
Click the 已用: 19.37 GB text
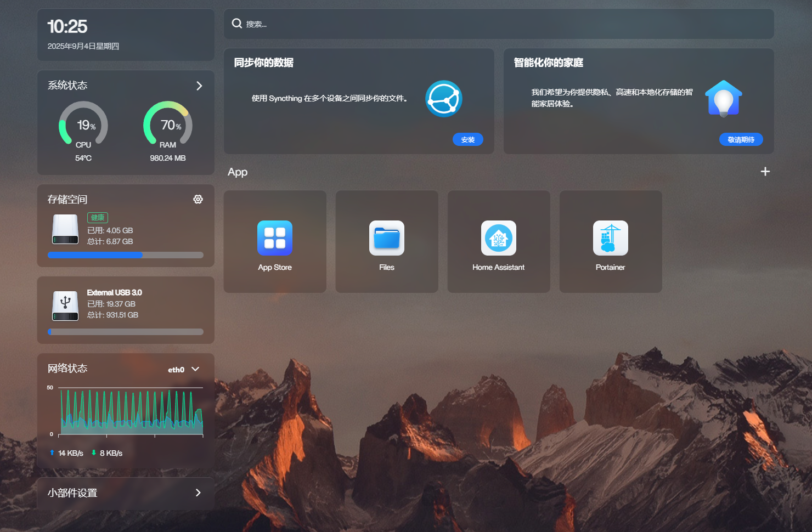[111, 304]
